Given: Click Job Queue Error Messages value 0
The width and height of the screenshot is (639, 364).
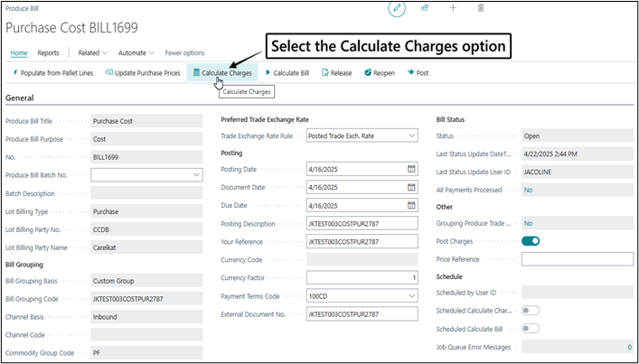Looking at the screenshot, I should (x=630, y=348).
